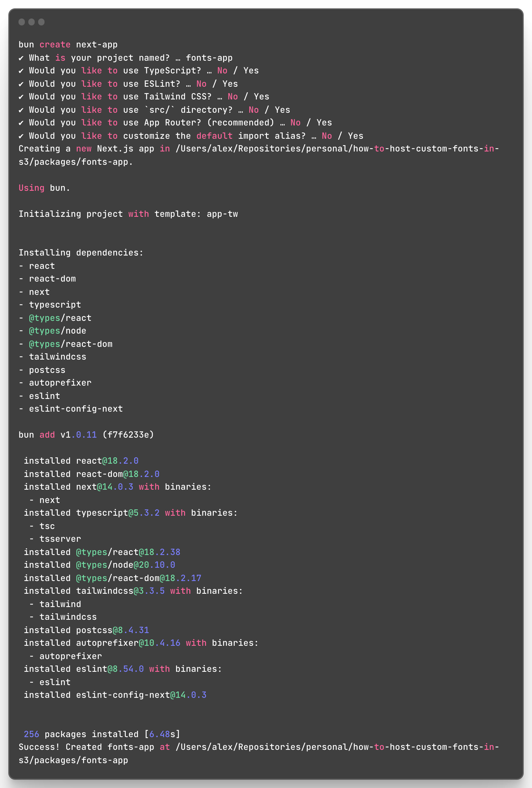Screen dimensions: 532x788
Task: Click the "Installing dependencies:" heading
Action: [x=81, y=253]
